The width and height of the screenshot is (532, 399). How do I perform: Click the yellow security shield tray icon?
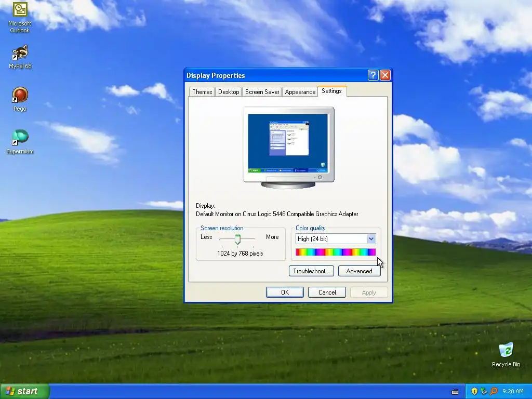tap(474, 391)
